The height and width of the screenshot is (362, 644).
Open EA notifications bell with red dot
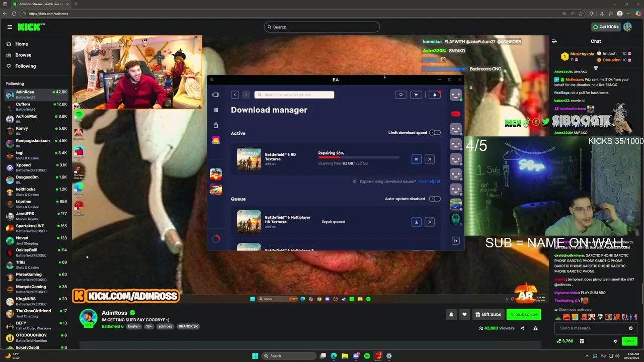pos(435,95)
